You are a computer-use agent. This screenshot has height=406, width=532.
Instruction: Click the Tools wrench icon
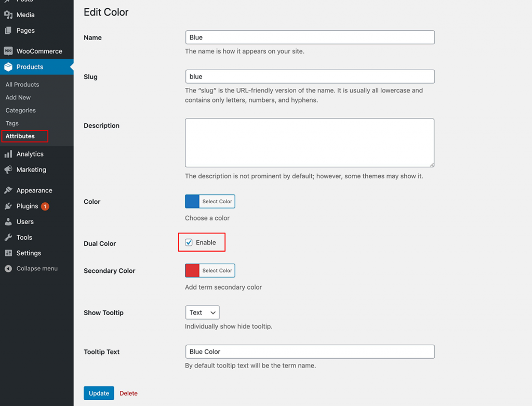[8, 237]
